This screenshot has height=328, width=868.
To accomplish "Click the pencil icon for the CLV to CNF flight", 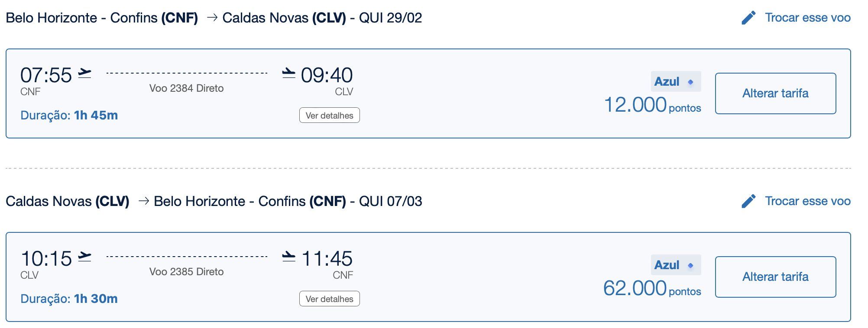I will pos(748,201).
